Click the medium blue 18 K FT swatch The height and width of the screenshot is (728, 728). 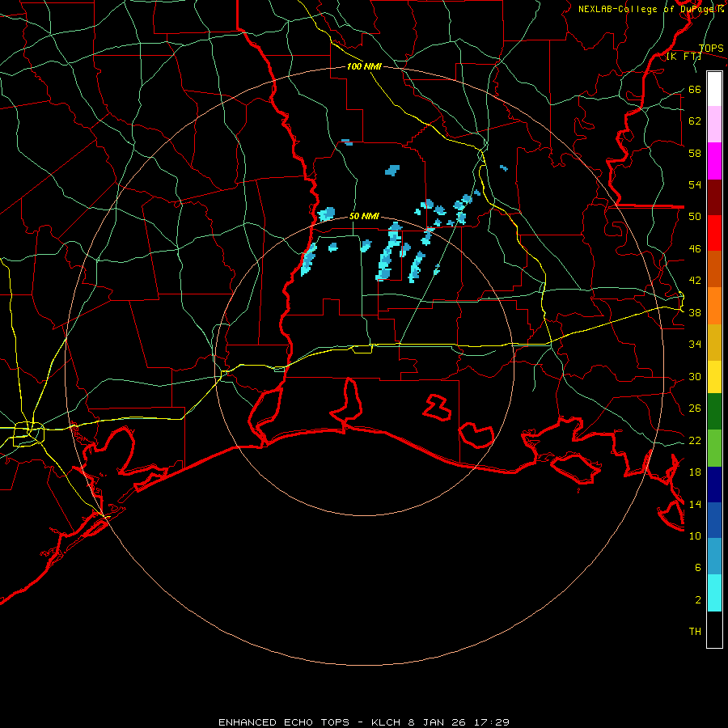point(714,520)
